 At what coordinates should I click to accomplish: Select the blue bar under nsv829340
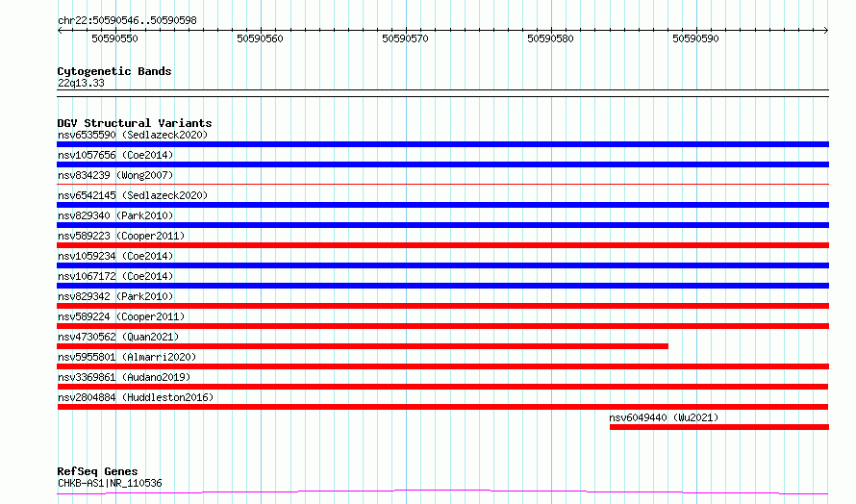coord(442,225)
